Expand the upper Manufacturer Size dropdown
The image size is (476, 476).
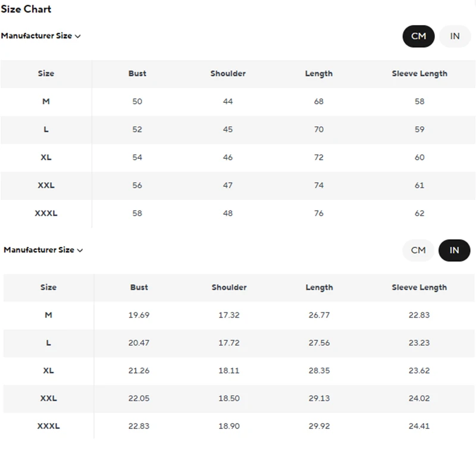pyautogui.click(x=40, y=36)
